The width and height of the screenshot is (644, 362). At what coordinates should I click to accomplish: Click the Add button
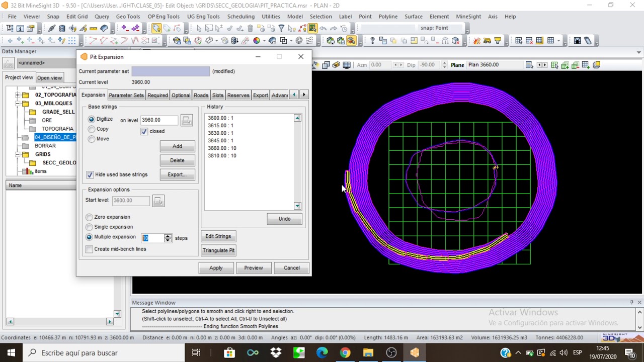(177, 146)
